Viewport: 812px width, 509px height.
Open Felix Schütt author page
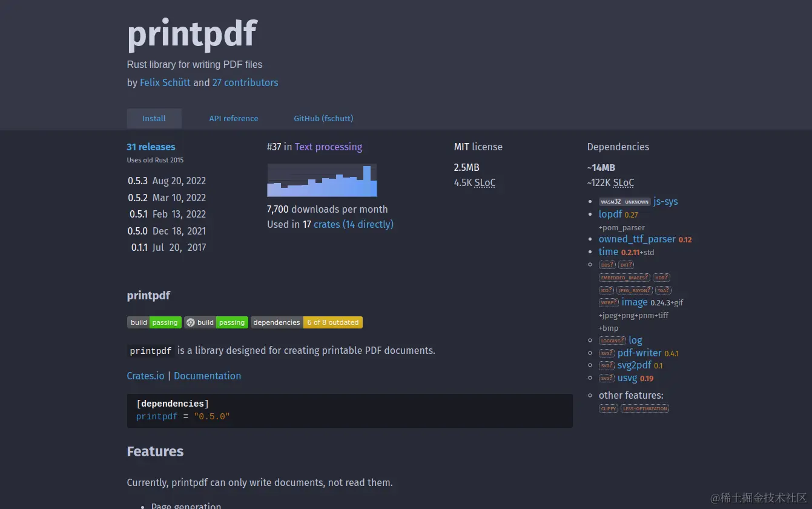(165, 82)
